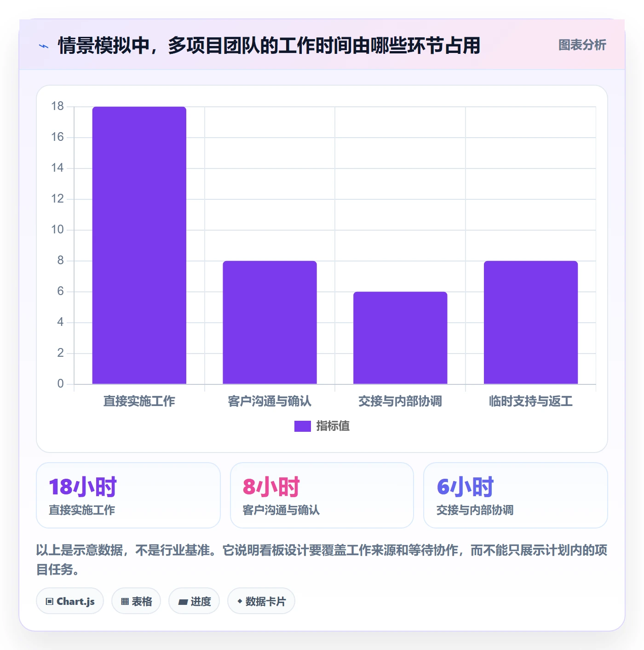Image resolution: width=644 pixels, height=650 pixels.
Task: Click the grid icon in 表格 chip
Action: click(125, 602)
